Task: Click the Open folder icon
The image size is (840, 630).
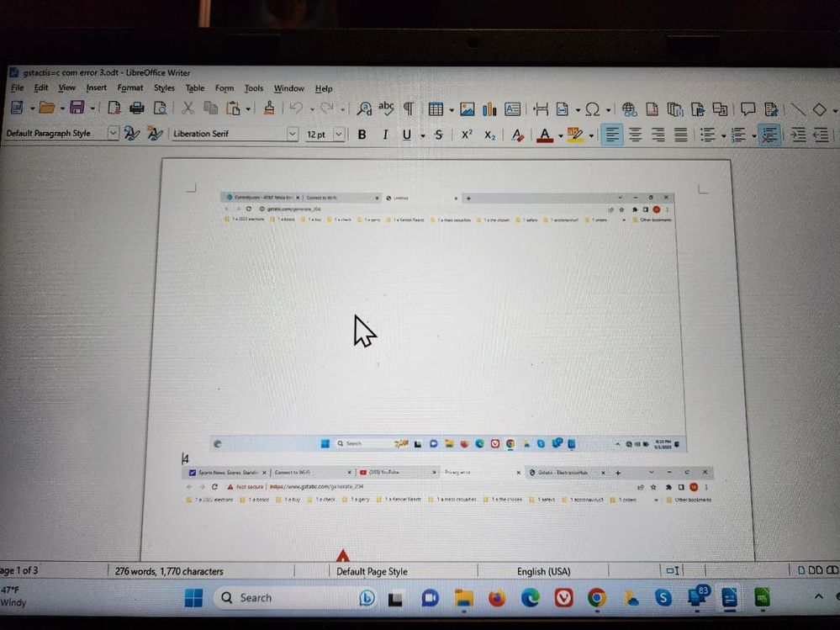Action: tap(46, 108)
